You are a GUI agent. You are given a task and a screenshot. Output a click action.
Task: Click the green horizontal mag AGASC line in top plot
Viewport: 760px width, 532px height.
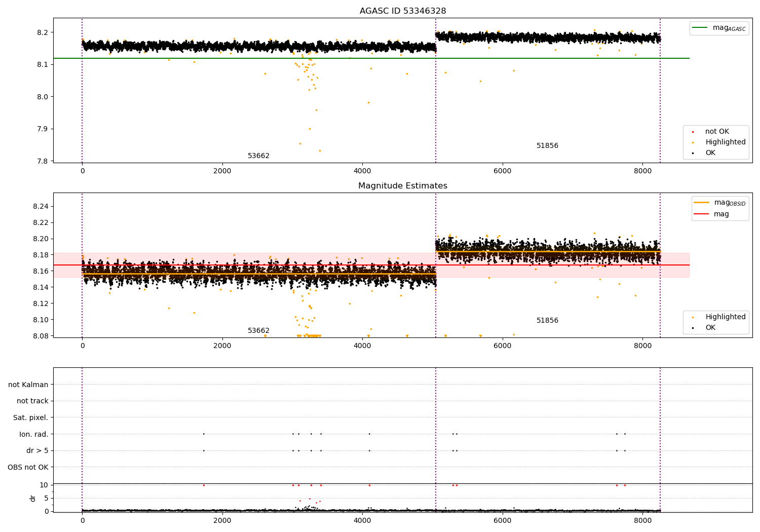(x=371, y=58)
